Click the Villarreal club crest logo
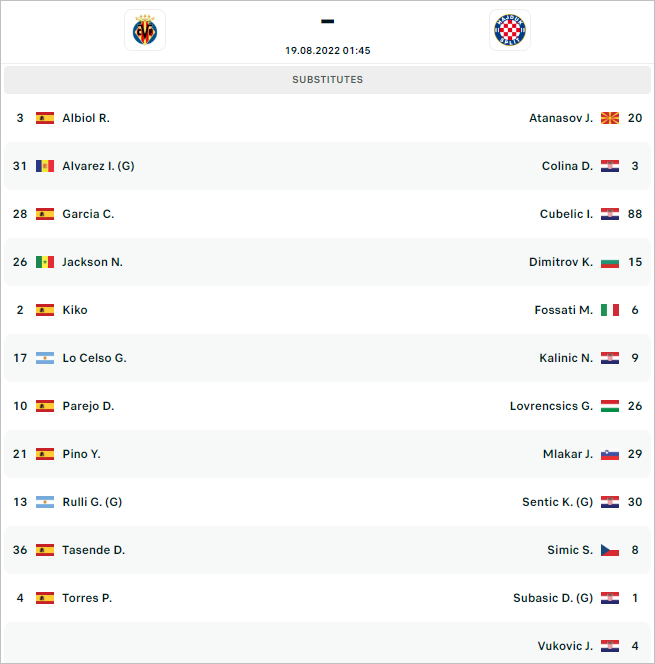 (x=145, y=30)
